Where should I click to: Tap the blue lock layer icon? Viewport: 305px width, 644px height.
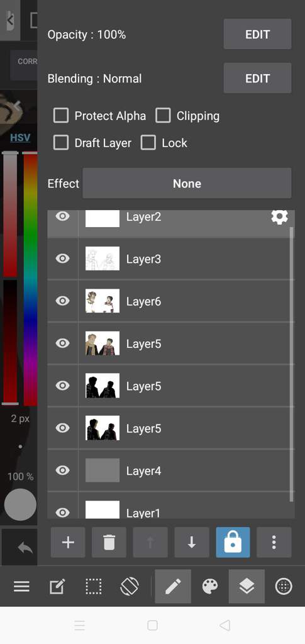click(233, 542)
